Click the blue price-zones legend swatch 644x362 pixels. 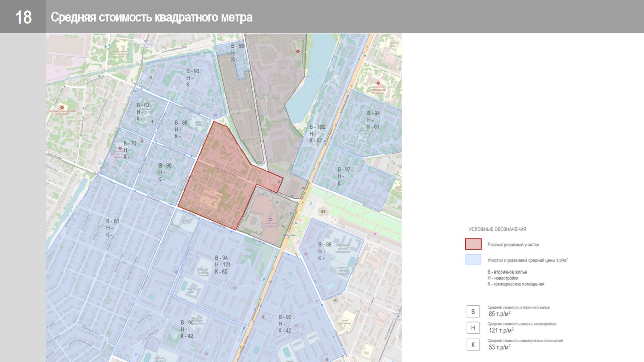[473, 260]
